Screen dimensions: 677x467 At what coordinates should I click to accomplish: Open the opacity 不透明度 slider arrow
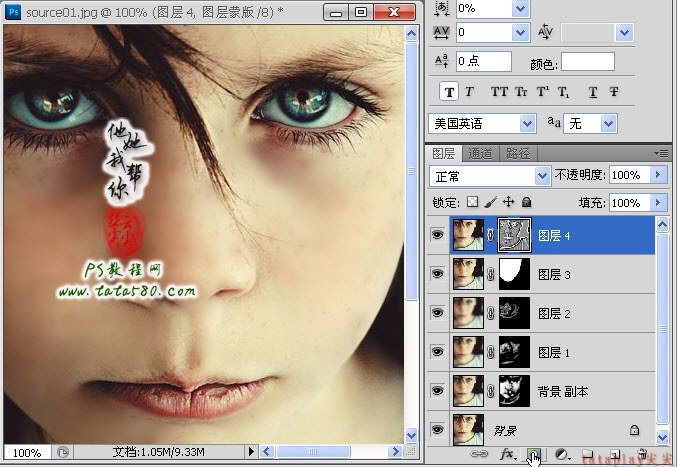(658, 175)
